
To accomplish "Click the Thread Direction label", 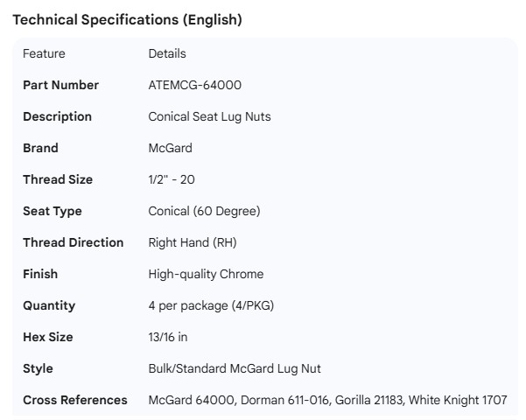I will tap(73, 242).
